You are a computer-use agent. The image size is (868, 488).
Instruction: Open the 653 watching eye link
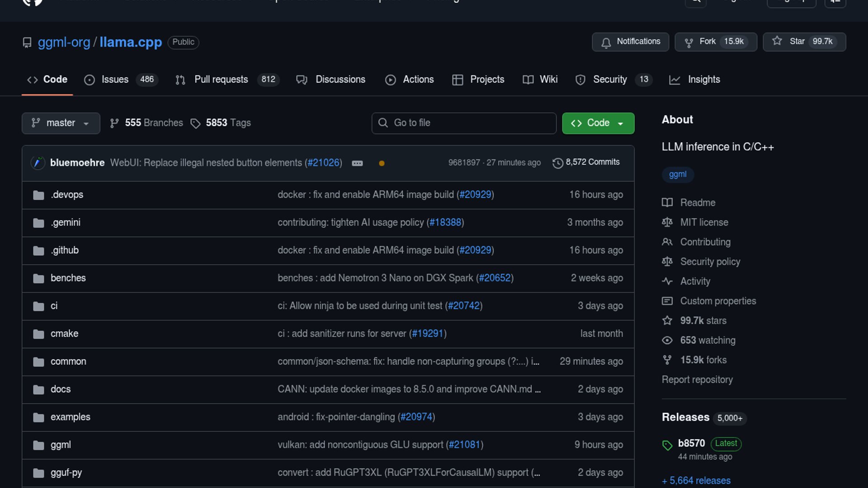click(x=707, y=340)
